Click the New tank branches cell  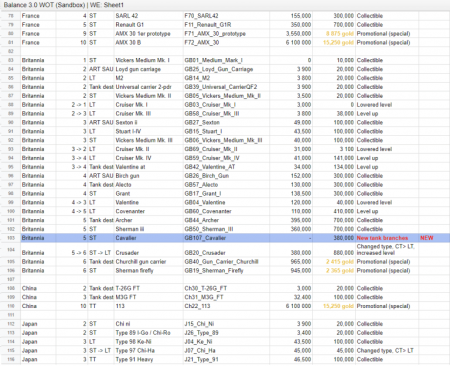[x=387, y=238]
